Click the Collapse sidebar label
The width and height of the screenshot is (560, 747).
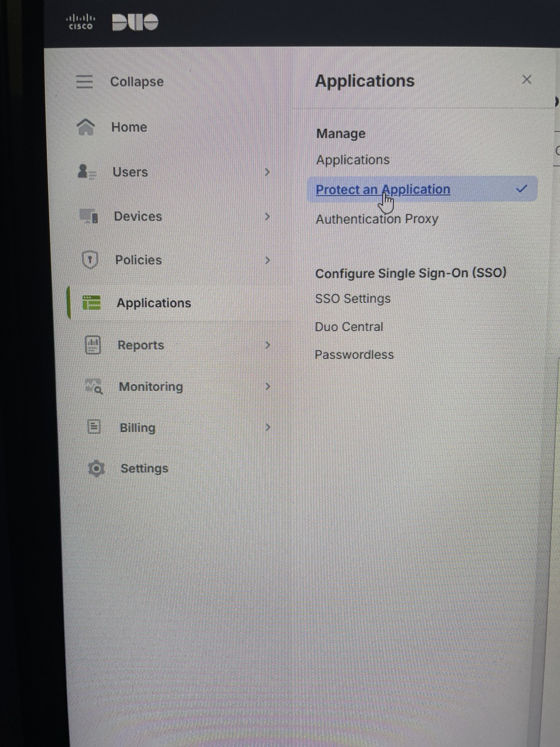pos(137,82)
